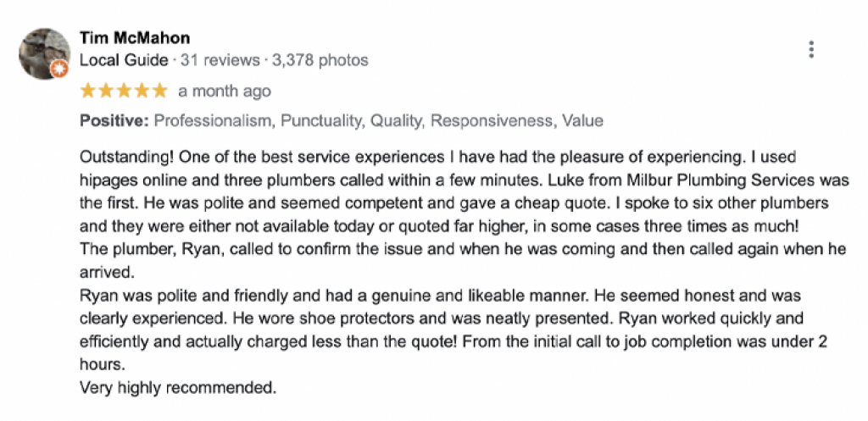This screenshot has width=868, height=421.
Task: Open the three-dot more options menu
Action: pyautogui.click(x=811, y=50)
